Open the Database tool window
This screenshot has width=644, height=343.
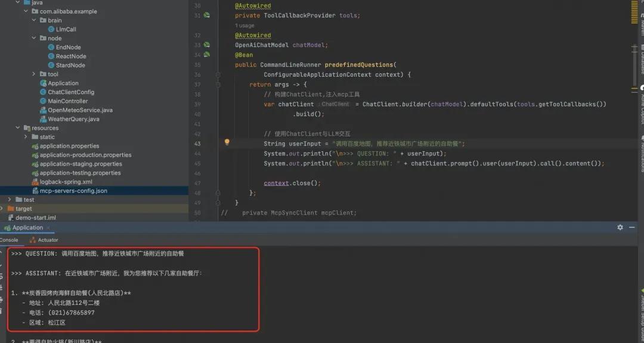[x=642, y=58]
